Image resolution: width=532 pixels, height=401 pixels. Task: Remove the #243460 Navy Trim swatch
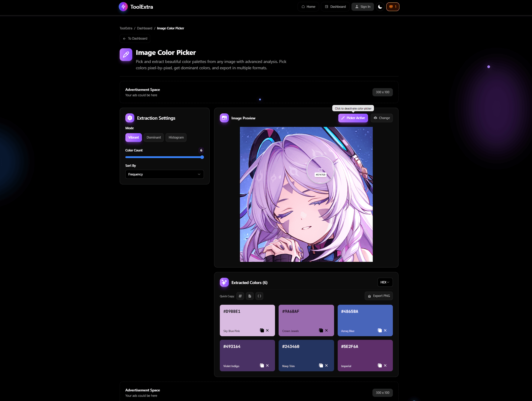coord(326,365)
